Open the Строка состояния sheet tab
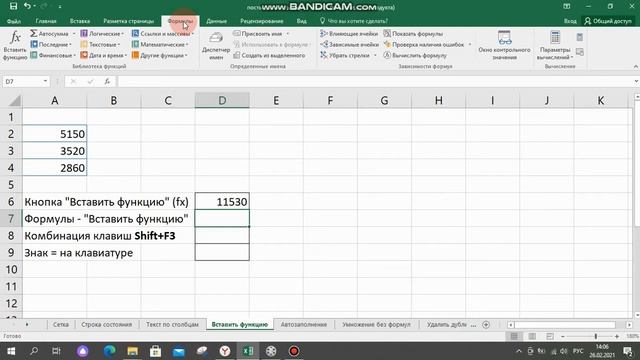Viewport: 640px width, 360px height. 107,325
